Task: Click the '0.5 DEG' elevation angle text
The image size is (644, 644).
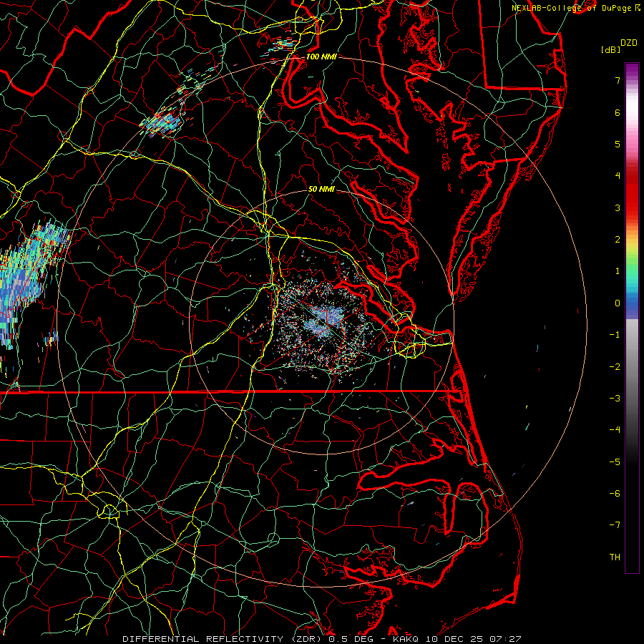Action: click(x=351, y=639)
